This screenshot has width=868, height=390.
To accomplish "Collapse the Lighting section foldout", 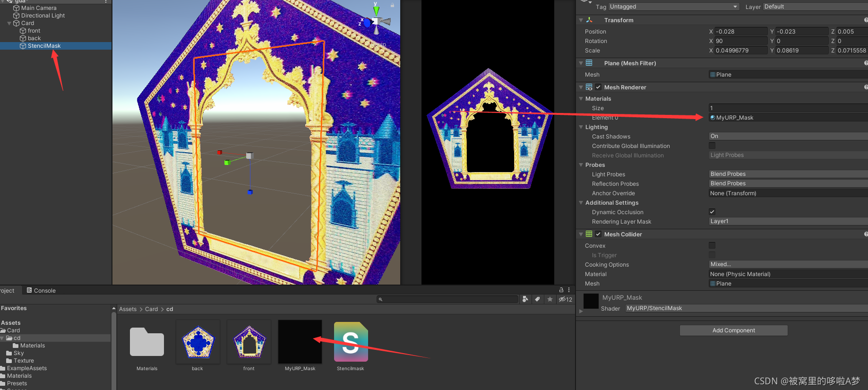I will point(581,127).
